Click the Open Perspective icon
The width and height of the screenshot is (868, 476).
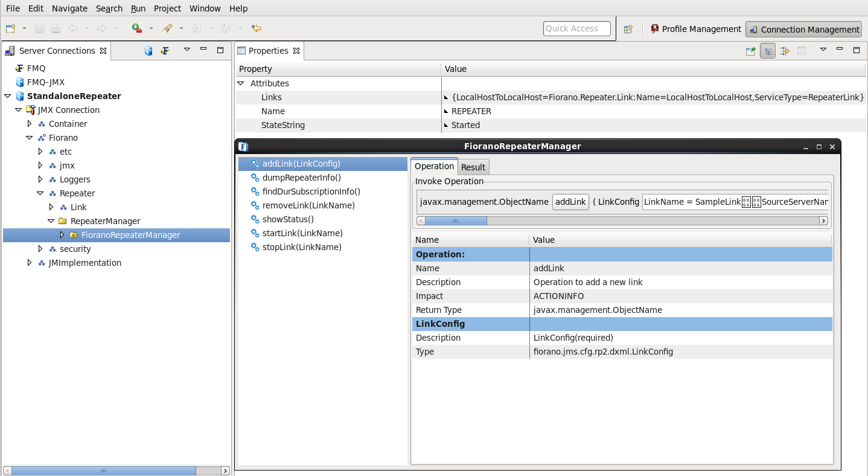pyautogui.click(x=628, y=29)
